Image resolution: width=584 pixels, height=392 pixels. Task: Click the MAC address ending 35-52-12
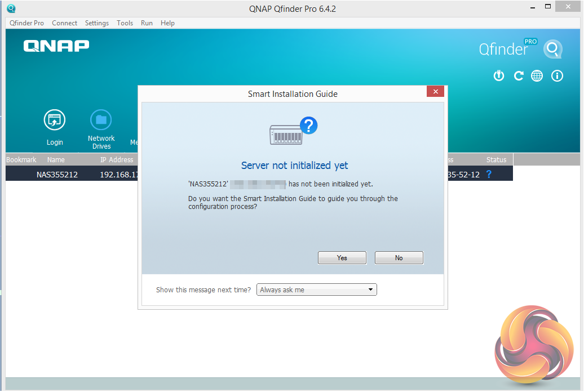click(x=464, y=175)
